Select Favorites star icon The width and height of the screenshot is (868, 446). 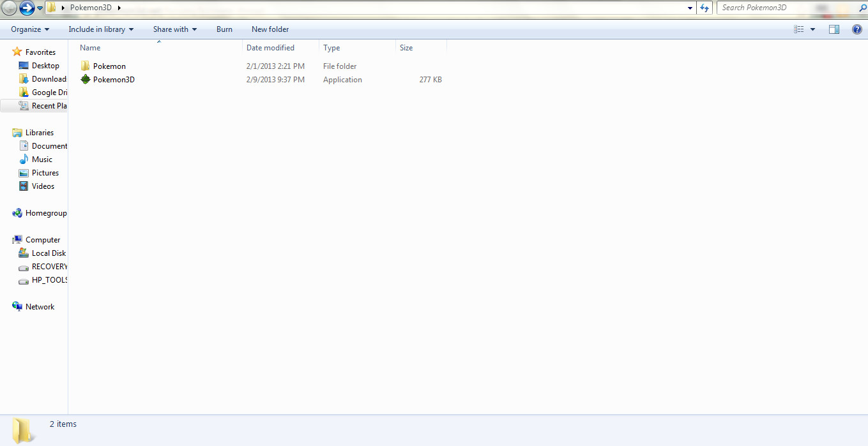[17, 52]
